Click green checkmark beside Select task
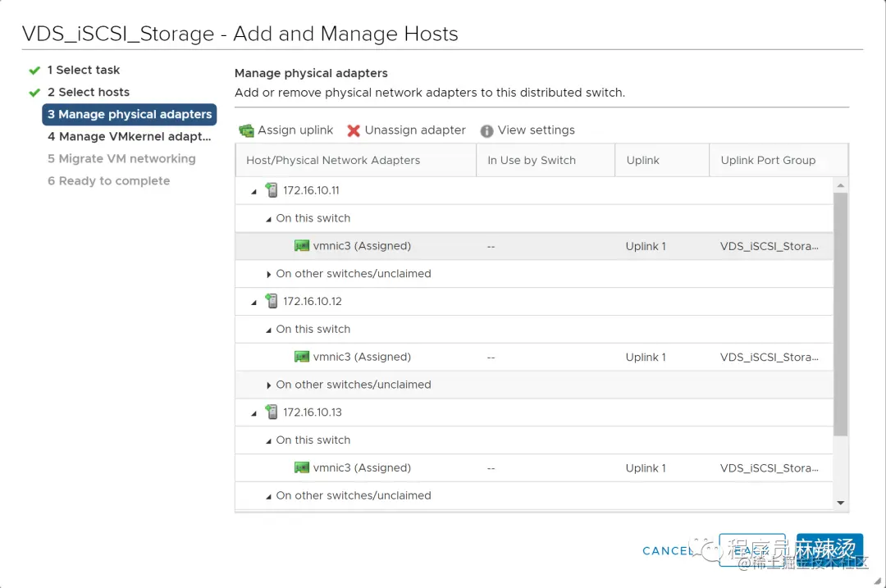Screen dimensions: 886x588 (x=34, y=71)
